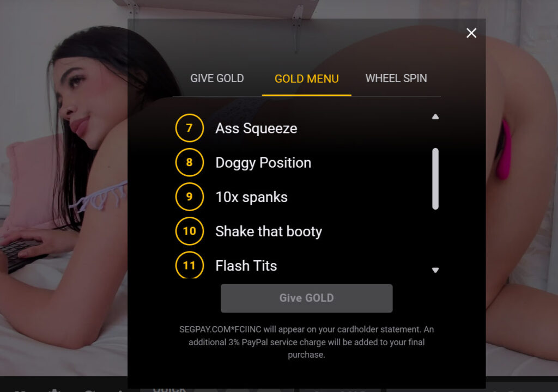Select the menu entry label beside number 7

(x=256, y=128)
